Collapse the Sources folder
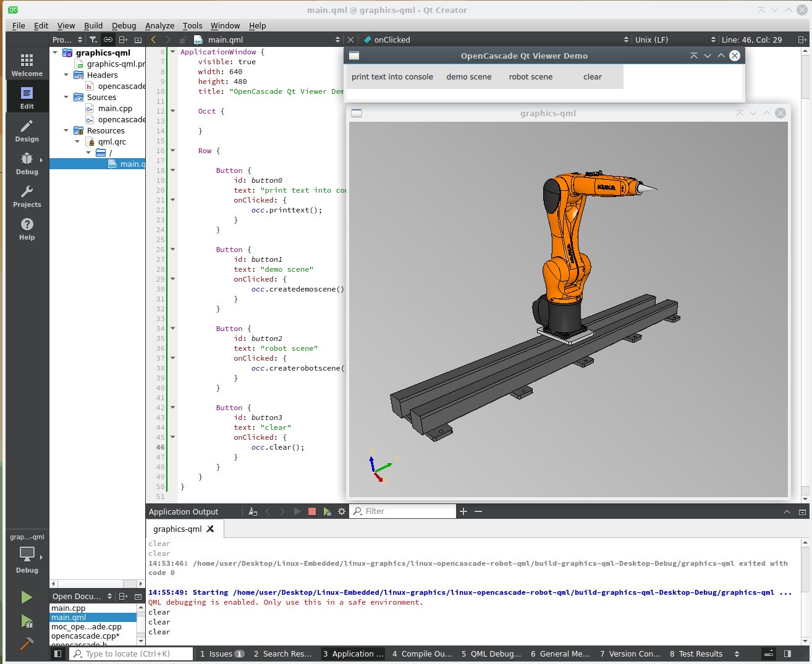812x664 pixels. [66, 97]
